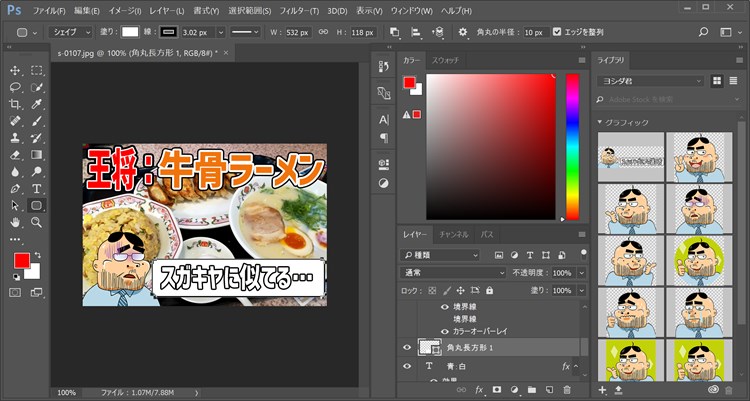Open the layer filter 種類 dropdown

pyautogui.click(x=440, y=256)
